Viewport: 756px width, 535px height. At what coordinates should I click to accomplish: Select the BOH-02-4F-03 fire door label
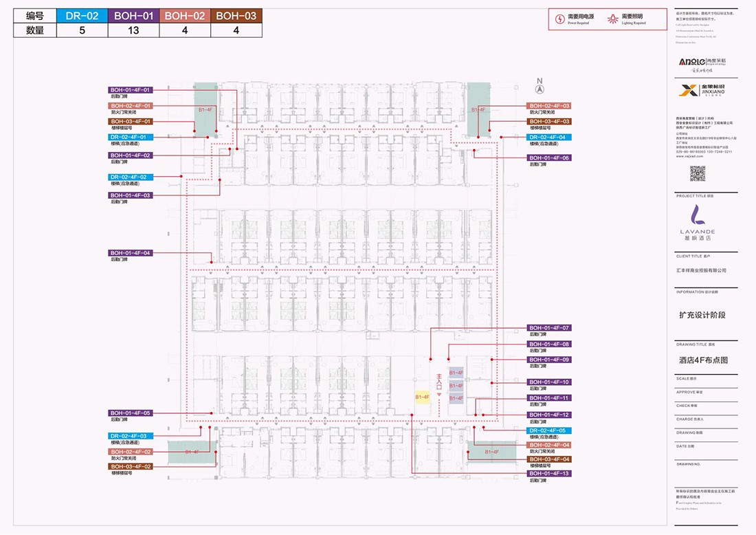548,106
